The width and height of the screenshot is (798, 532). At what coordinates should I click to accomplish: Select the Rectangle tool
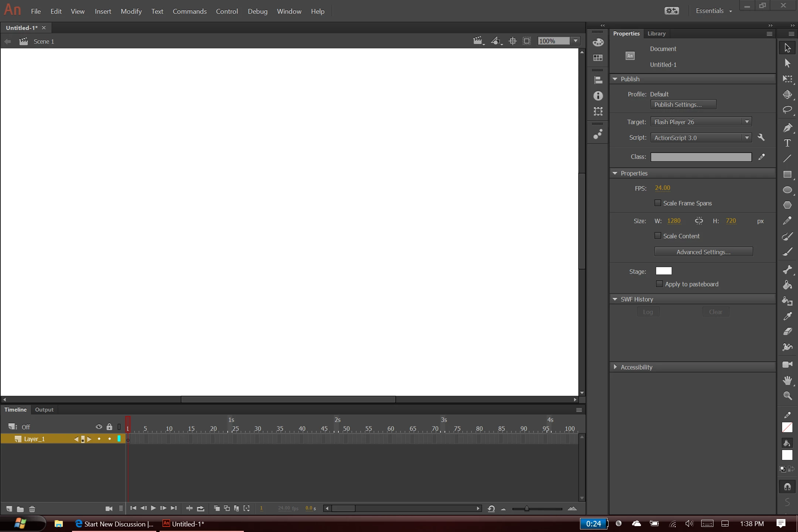click(787, 174)
